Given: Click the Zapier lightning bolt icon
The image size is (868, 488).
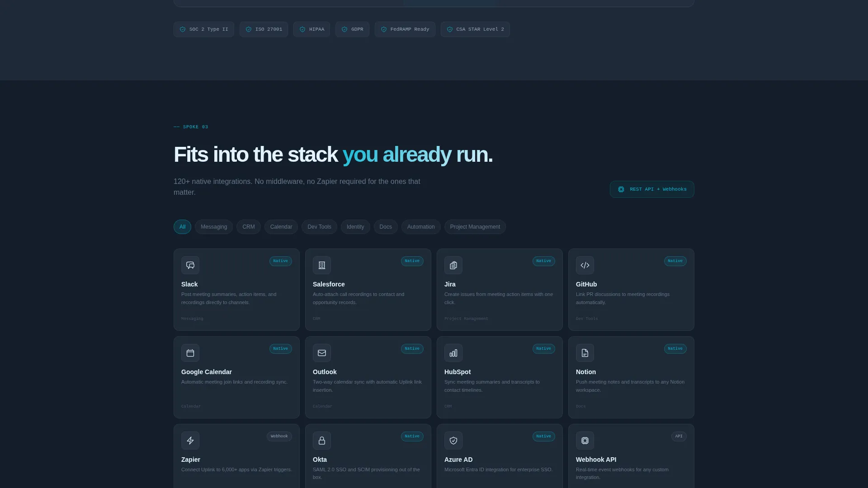Looking at the screenshot, I should [x=190, y=441].
